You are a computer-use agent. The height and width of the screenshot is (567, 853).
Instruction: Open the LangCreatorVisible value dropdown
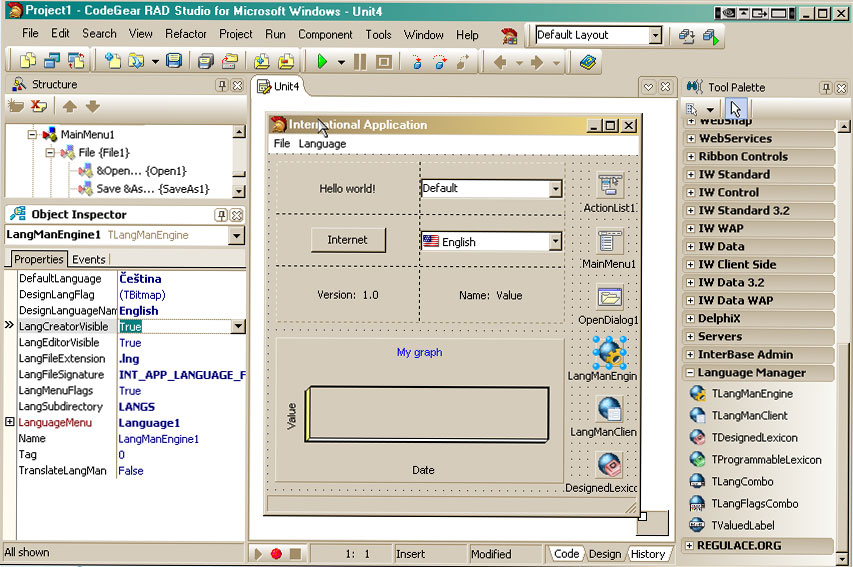coord(237,327)
